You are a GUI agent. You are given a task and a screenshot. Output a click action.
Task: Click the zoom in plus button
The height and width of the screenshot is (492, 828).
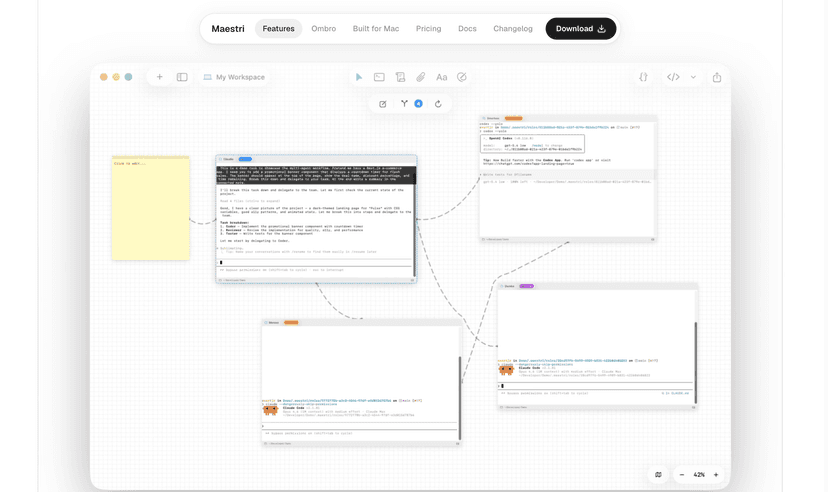(x=716, y=475)
